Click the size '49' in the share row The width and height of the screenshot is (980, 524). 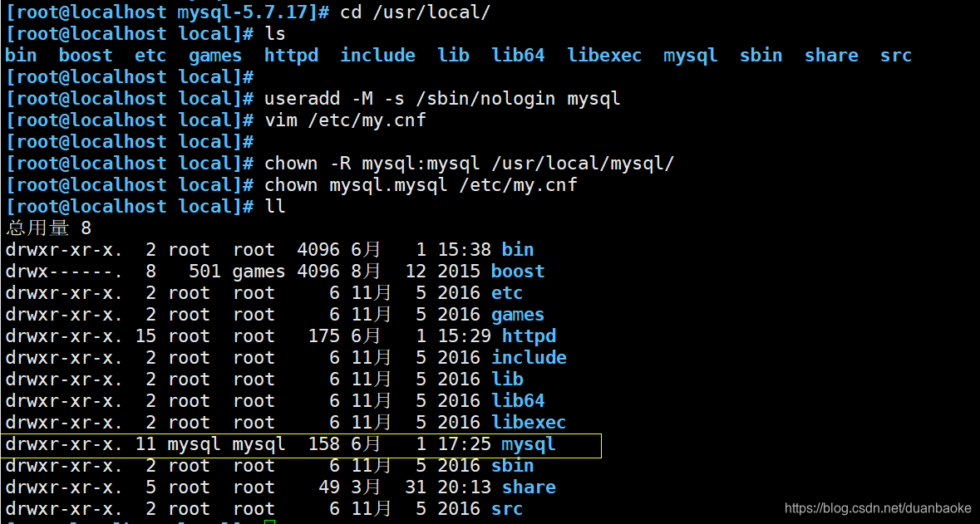[x=329, y=487]
